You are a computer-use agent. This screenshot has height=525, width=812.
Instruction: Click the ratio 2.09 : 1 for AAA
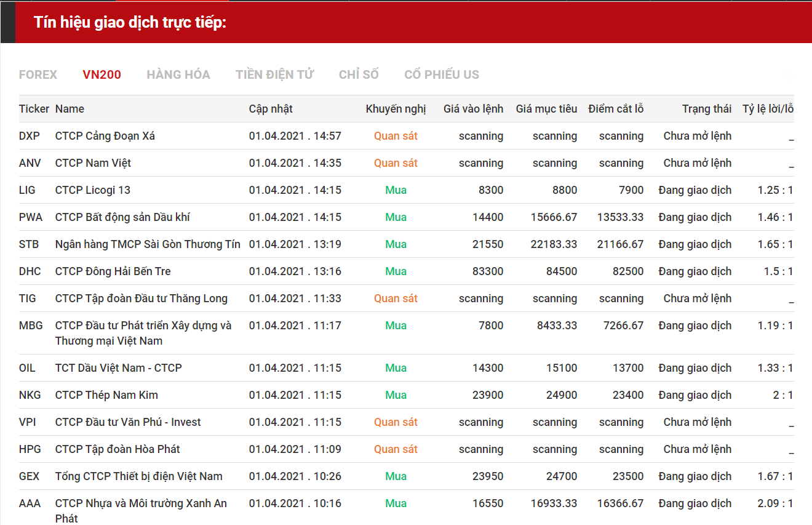tap(775, 503)
